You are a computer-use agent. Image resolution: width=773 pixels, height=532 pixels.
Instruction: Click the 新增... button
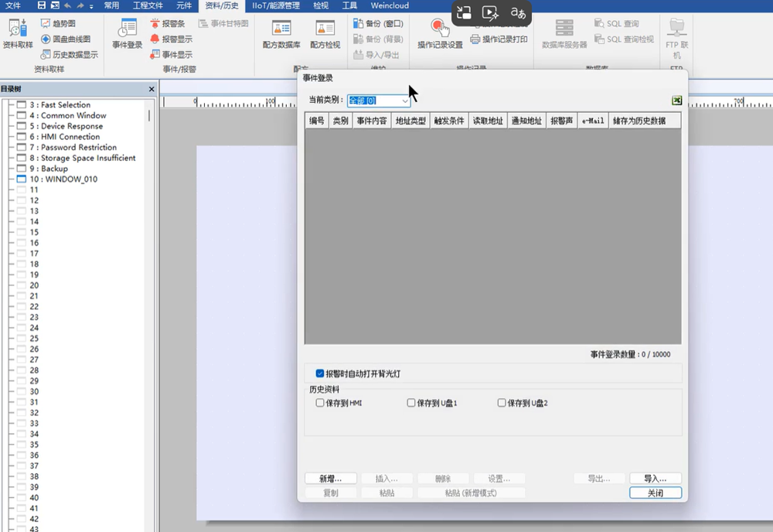[331, 479]
